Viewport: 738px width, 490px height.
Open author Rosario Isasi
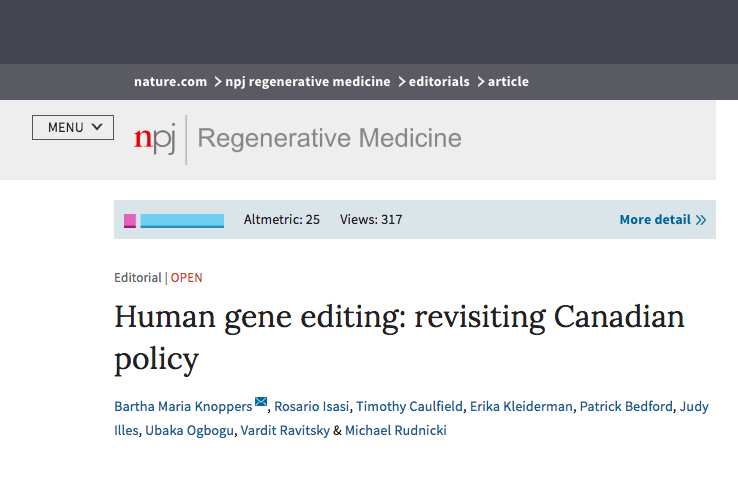312,407
